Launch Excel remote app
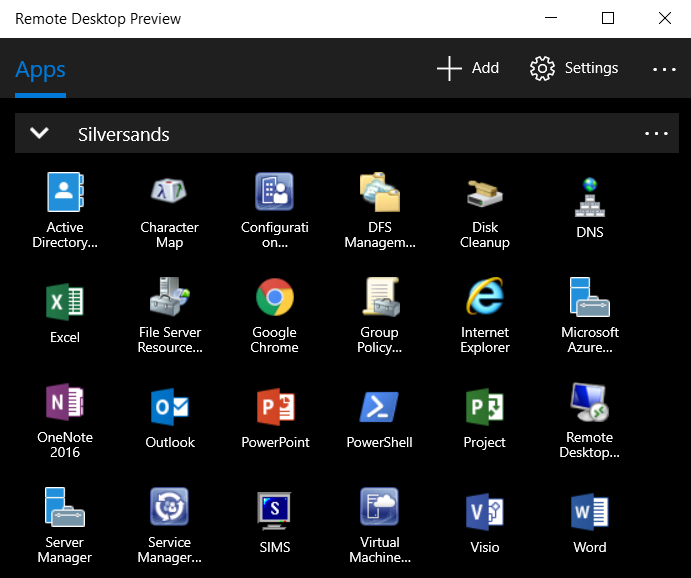 click(x=65, y=302)
